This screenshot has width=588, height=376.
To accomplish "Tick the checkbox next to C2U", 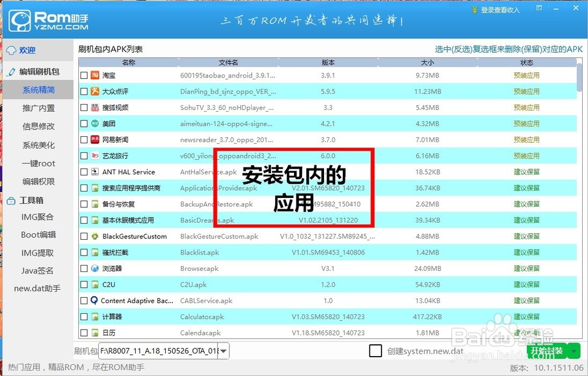I will pyautogui.click(x=84, y=284).
